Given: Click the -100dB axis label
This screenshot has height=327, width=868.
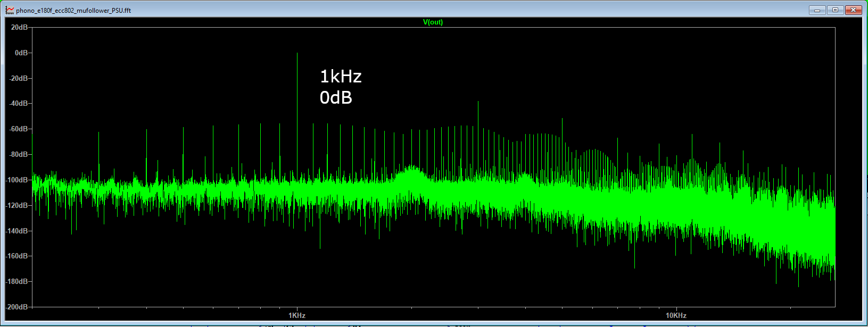Looking at the screenshot, I should (x=16, y=180).
